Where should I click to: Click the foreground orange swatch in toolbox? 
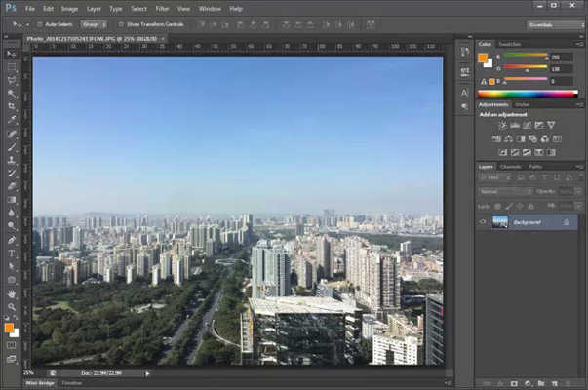[10, 328]
